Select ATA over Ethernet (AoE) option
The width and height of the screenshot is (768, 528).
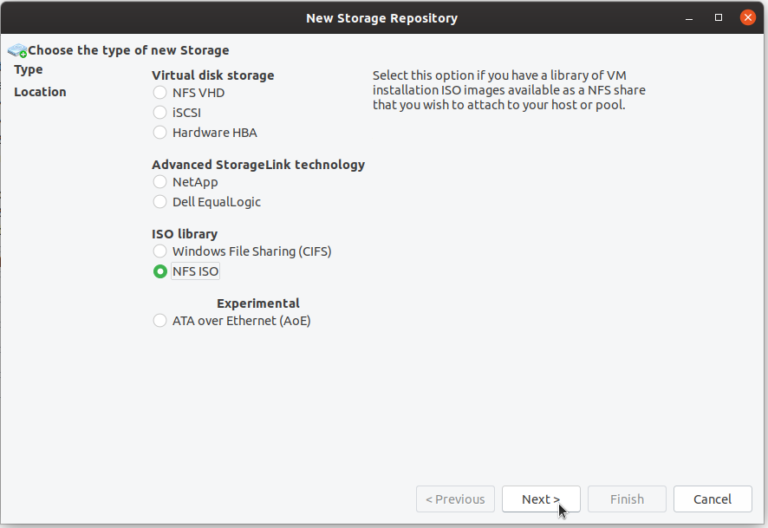(x=160, y=321)
